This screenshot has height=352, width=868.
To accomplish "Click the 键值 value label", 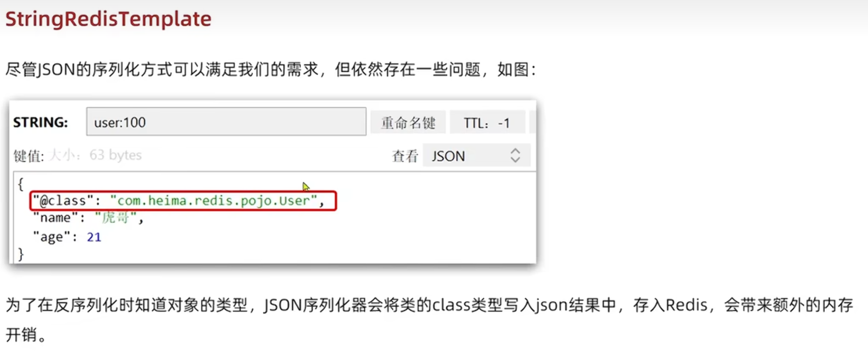I will (29, 156).
